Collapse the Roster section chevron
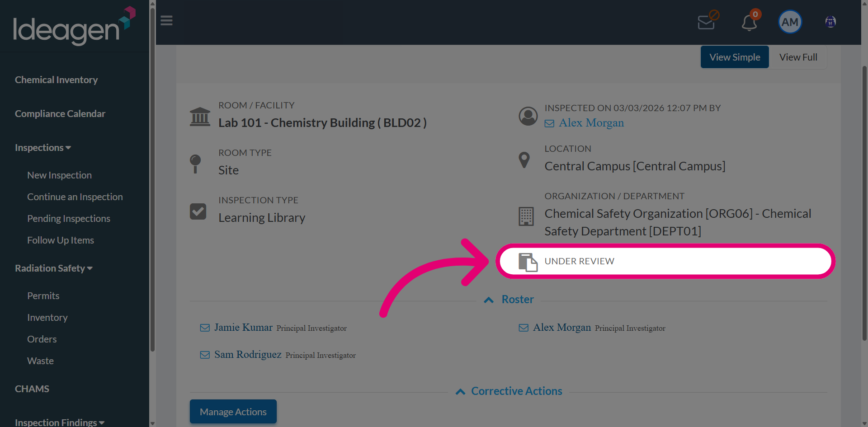 (x=489, y=300)
